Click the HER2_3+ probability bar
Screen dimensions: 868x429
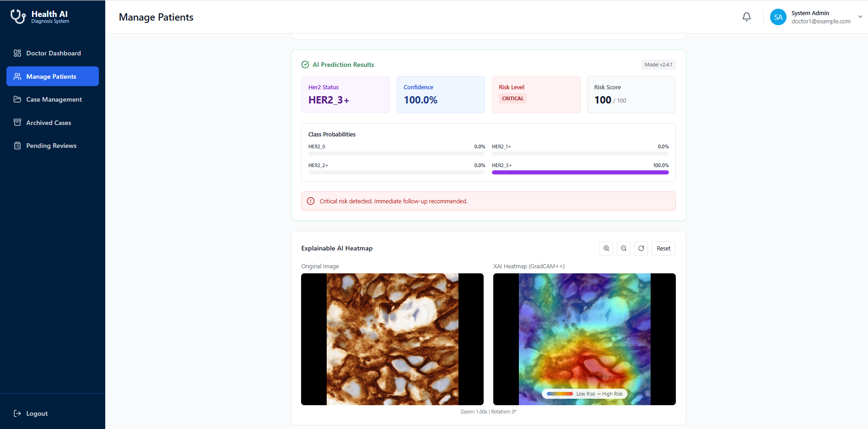580,173
